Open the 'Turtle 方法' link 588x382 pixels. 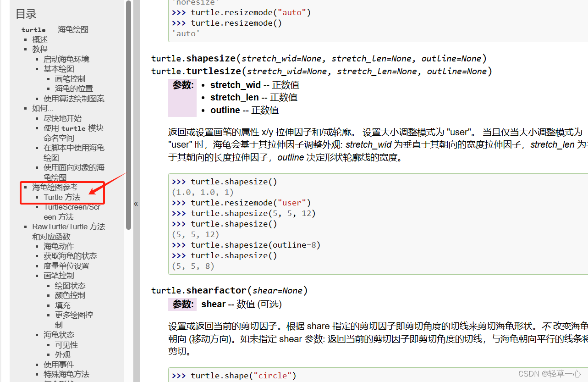point(62,197)
